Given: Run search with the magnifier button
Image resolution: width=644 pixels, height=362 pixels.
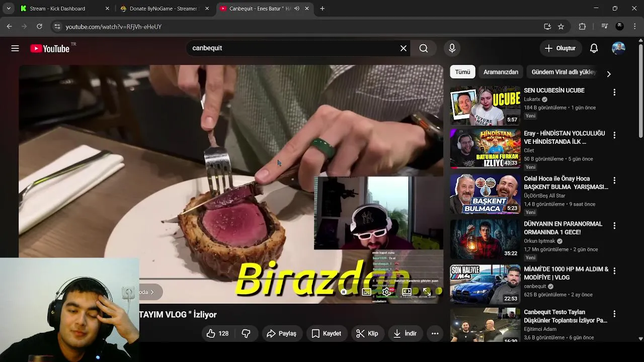Looking at the screenshot, I should (424, 48).
